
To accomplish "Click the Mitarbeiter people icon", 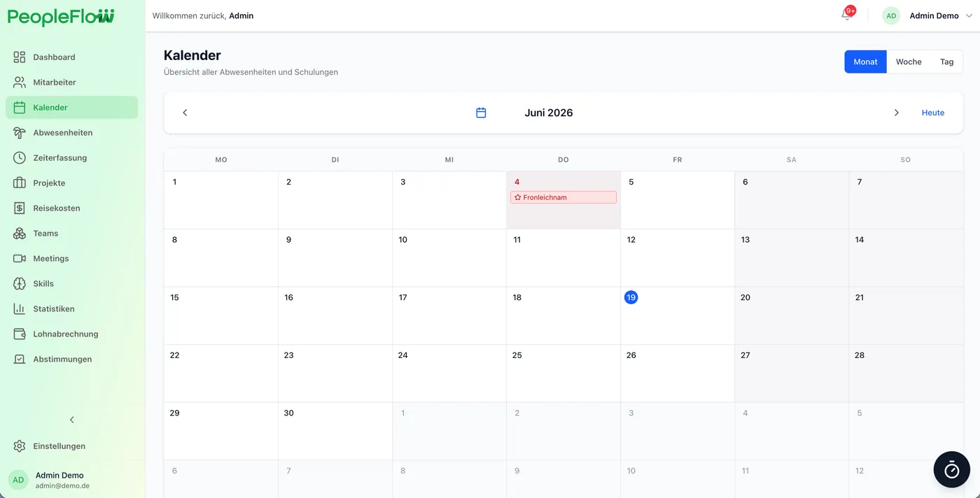I will pos(20,83).
